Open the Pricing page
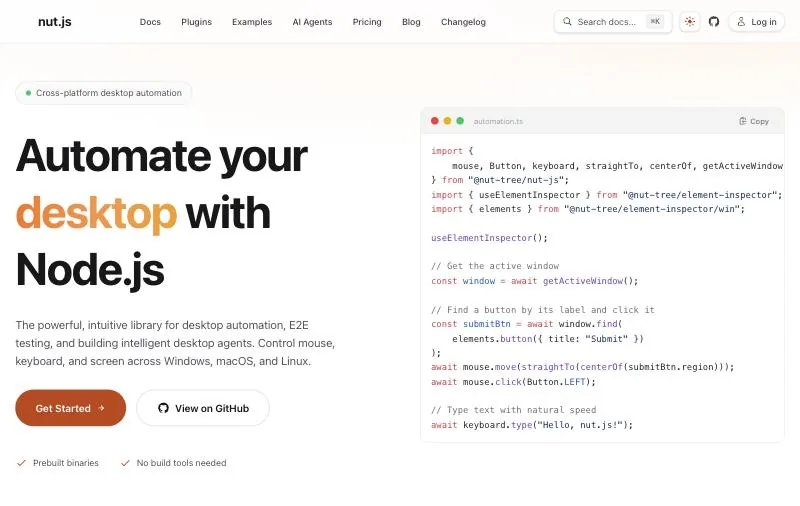 [x=367, y=22]
